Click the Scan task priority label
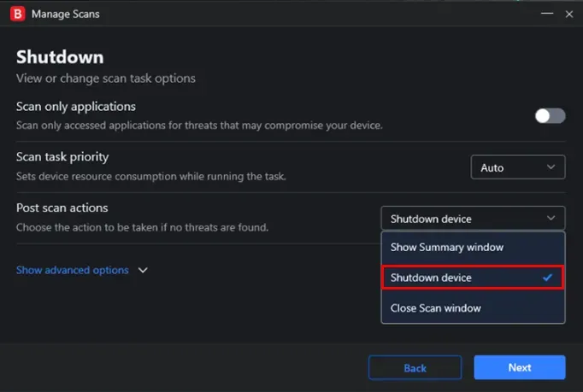Screen dimensions: 583x392 pyautogui.click(x=62, y=157)
